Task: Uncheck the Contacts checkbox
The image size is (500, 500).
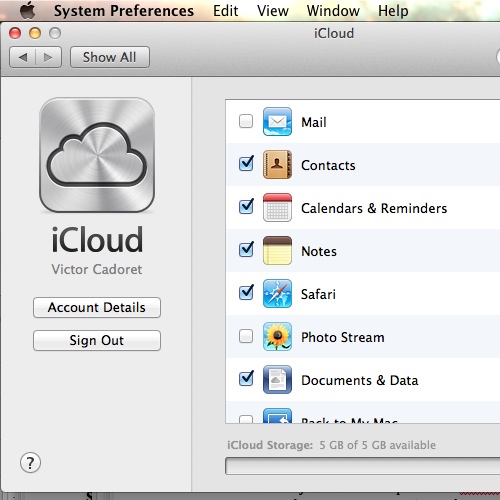Action: 246,164
